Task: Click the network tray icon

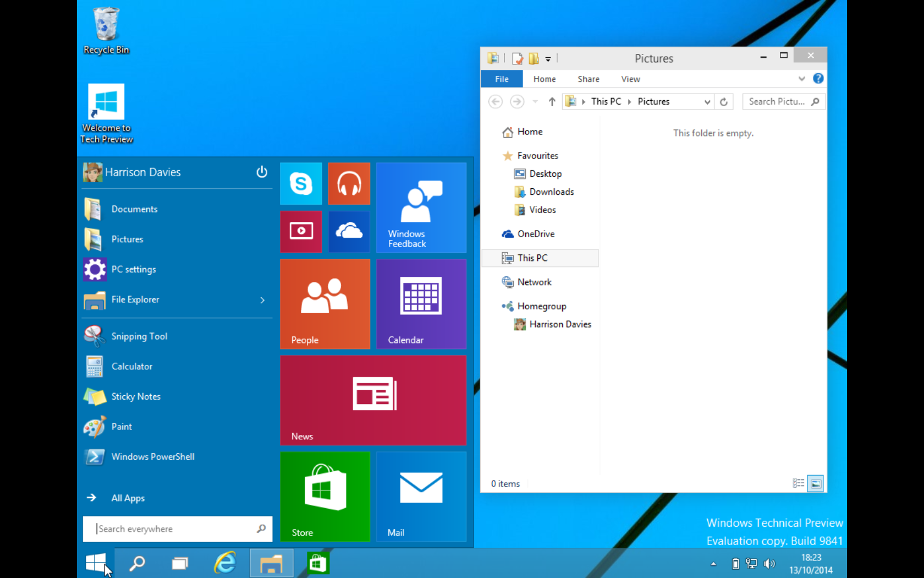Action: click(x=751, y=563)
